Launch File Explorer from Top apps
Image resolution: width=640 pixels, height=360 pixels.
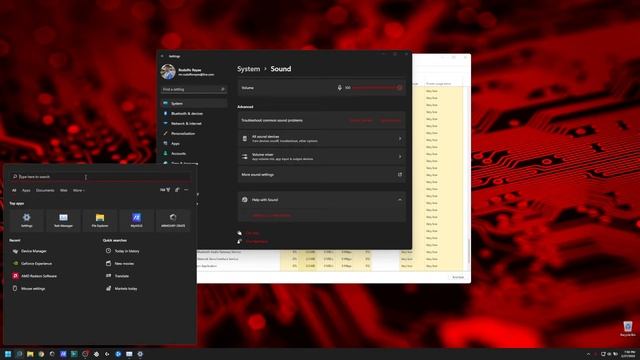click(x=100, y=220)
